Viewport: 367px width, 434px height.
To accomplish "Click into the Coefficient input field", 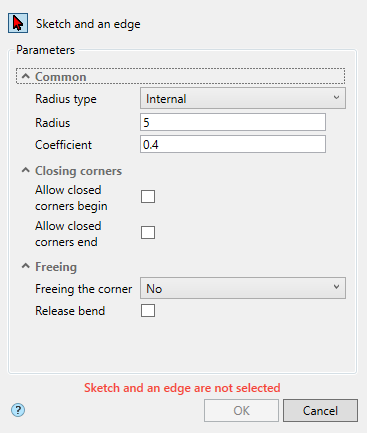I will tap(233, 144).
